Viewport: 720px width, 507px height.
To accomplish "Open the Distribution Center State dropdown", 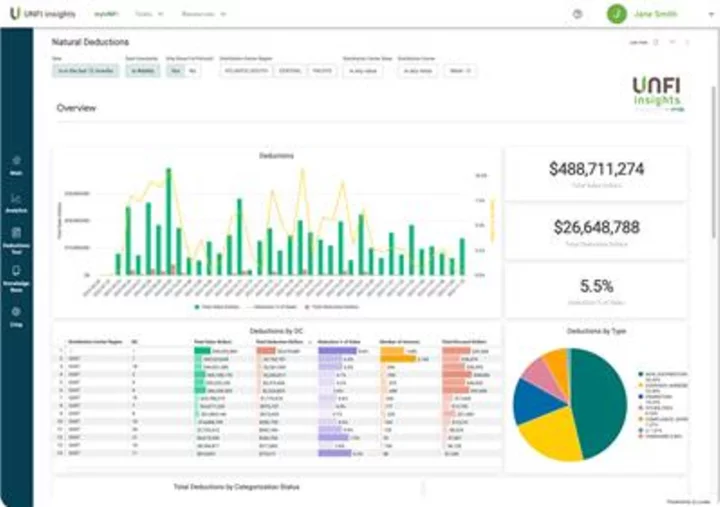I will click(x=362, y=71).
